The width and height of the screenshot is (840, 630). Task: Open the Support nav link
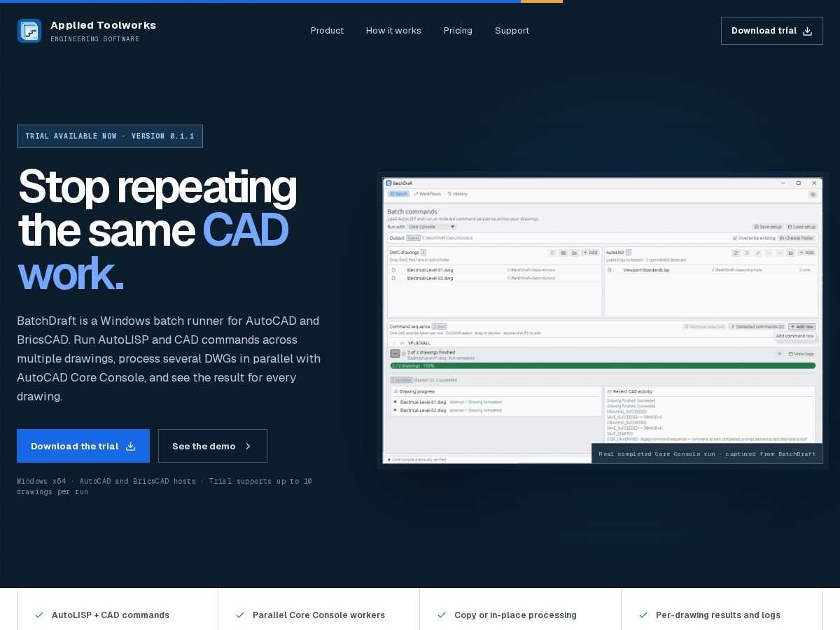[512, 31]
